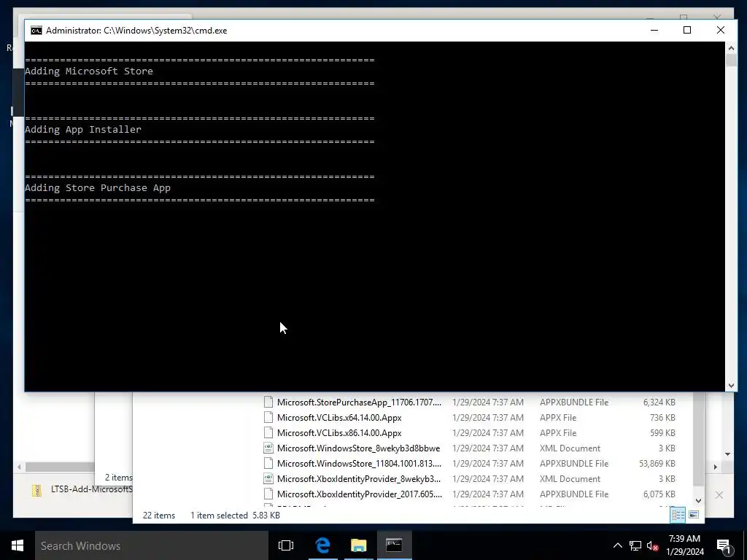Viewport: 747px width, 560px height.
Task: Click the file icon of Microsoft.VCLibs.x64.14.00.Appx
Action: (268, 418)
